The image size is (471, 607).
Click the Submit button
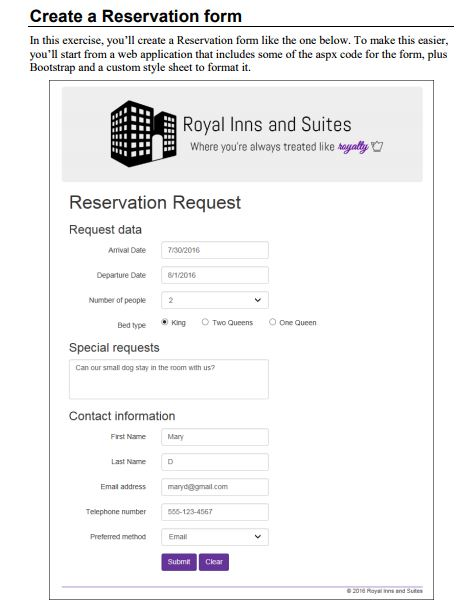click(179, 562)
